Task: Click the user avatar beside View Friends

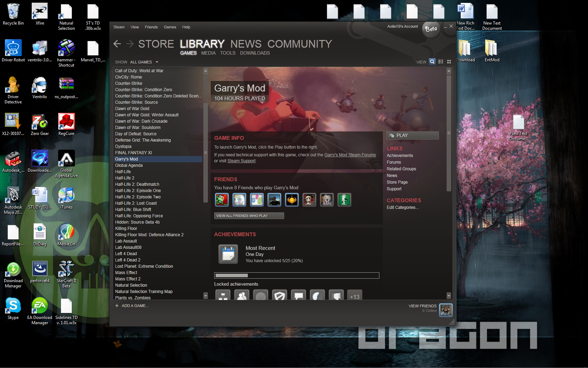Action: (x=446, y=310)
